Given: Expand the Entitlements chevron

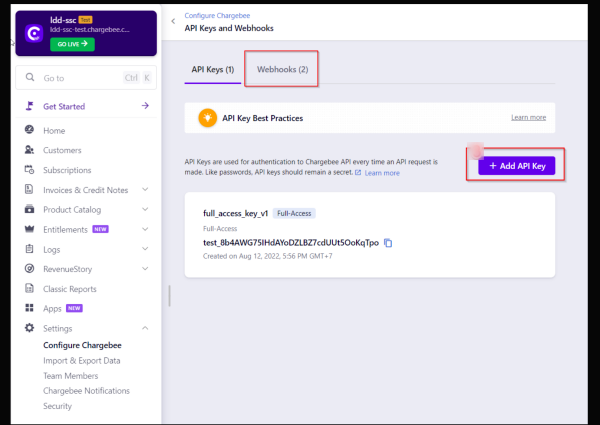Looking at the screenshot, I should (x=145, y=229).
